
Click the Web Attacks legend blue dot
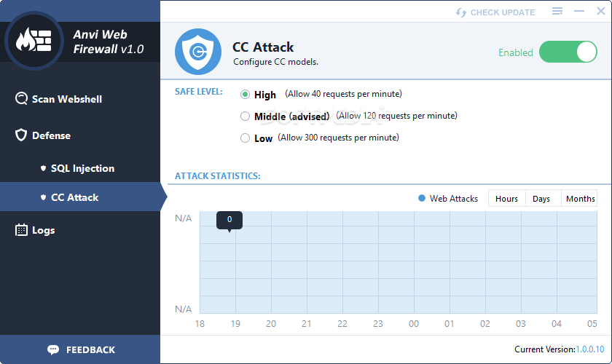pos(422,198)
